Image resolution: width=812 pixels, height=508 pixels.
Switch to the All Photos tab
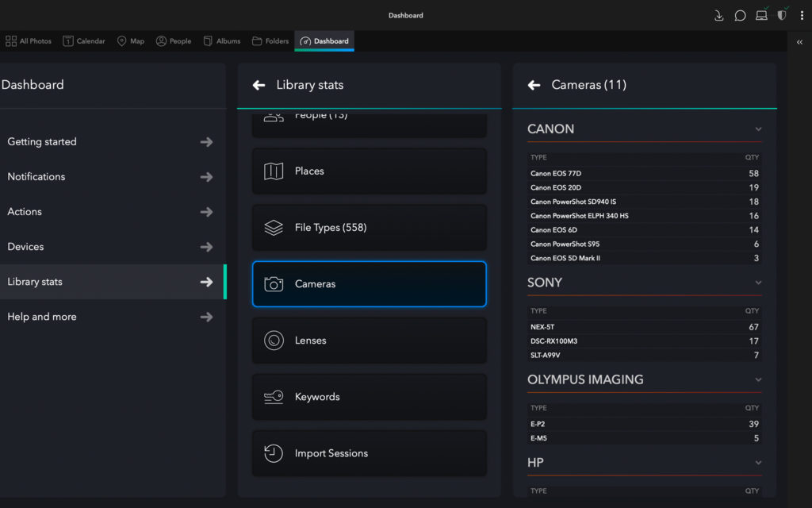pyautogui.click(x=29, y=41)
